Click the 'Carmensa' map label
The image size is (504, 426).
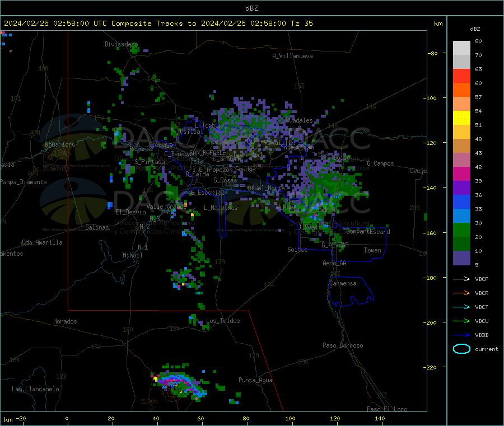click(x=343, y=283)
